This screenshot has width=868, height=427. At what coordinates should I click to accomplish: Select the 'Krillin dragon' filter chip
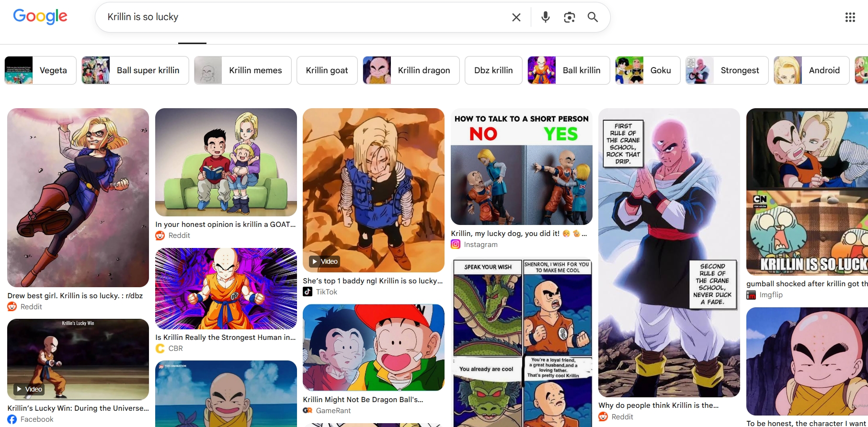pyautogui.click(x=411, y=70)
